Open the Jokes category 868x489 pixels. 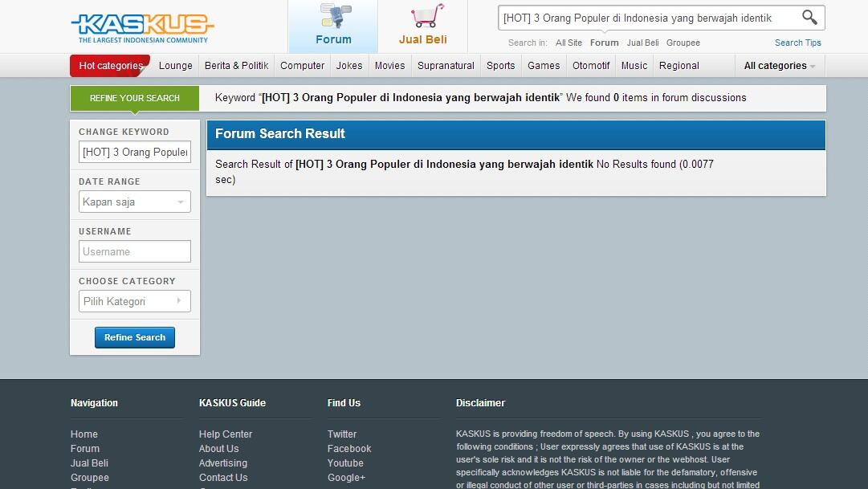[x=349, y=65]
